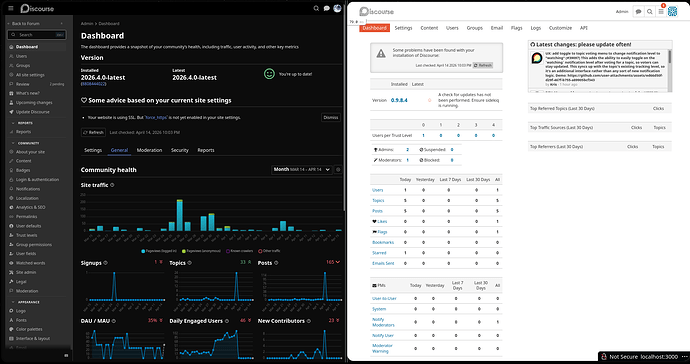
Task: Click the search magnifier in dark Discourse header
Action: coord(316,8)
